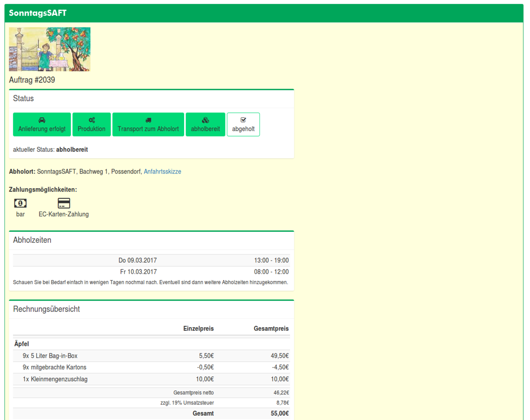Select the Abholzeiten panel heading
The height and width of the screenshot is (420, 530).
pos(32,240)
